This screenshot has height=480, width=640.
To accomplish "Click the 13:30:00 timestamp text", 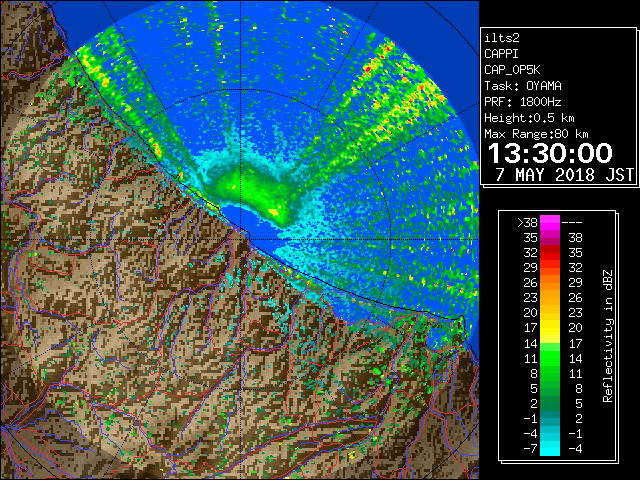I will pos(550,153).
